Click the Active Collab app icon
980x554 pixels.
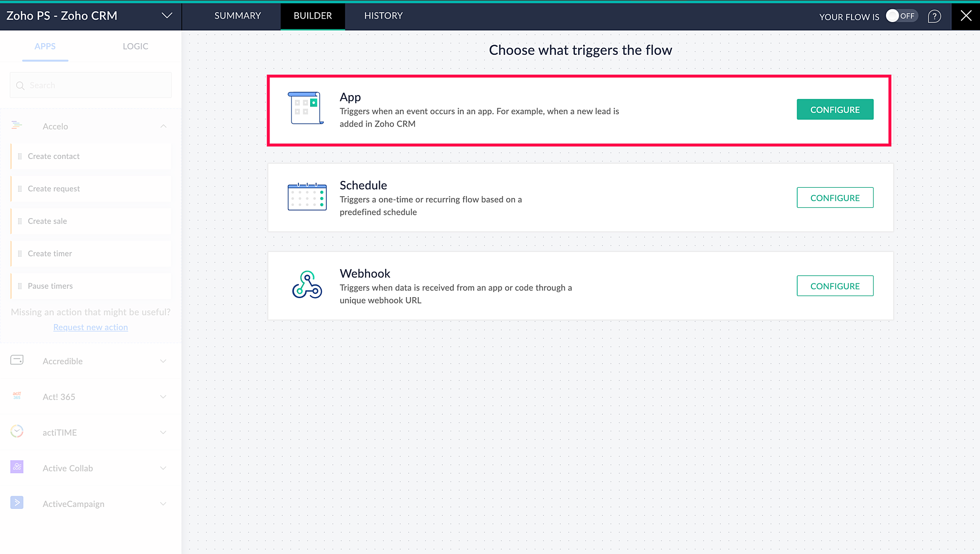17,467
